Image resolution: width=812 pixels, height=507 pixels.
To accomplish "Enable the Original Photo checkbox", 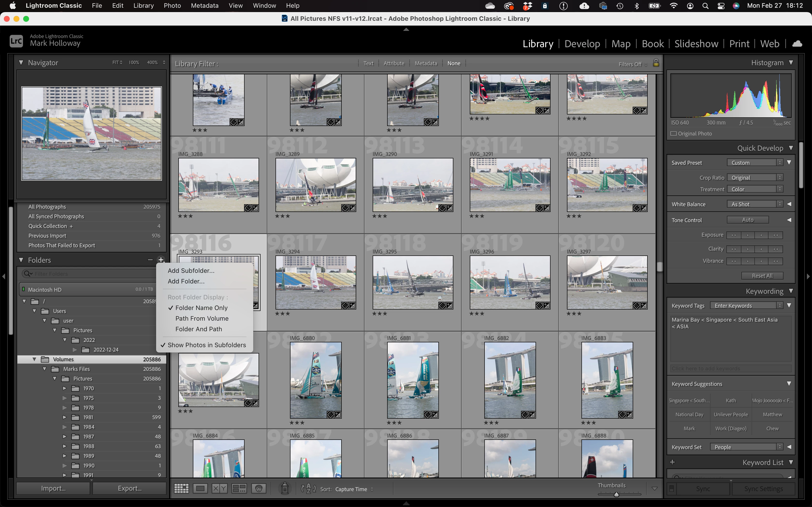I will tap(674, 134).
